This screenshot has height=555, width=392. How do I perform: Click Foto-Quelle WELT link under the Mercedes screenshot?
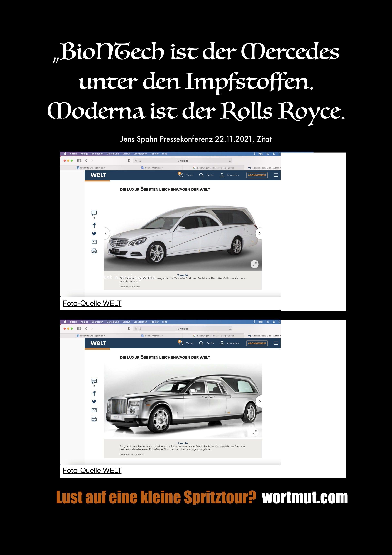pyautogui.click(x=92, y=303)
